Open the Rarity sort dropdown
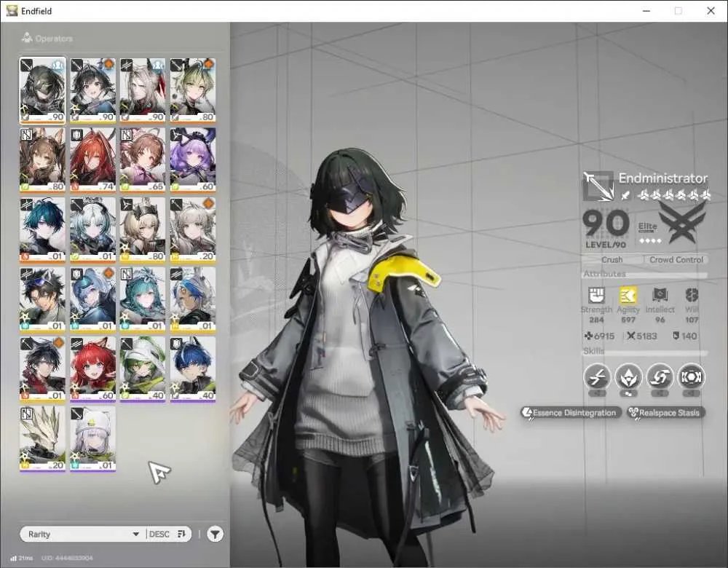This screenshot has width=728, height=568. click(83, 534)
